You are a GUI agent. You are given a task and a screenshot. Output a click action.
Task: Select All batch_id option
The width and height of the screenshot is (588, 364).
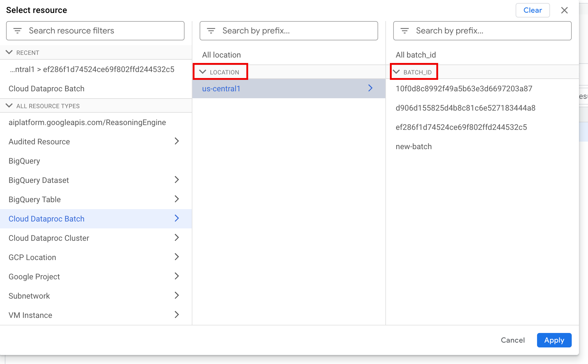pos(416,55)
